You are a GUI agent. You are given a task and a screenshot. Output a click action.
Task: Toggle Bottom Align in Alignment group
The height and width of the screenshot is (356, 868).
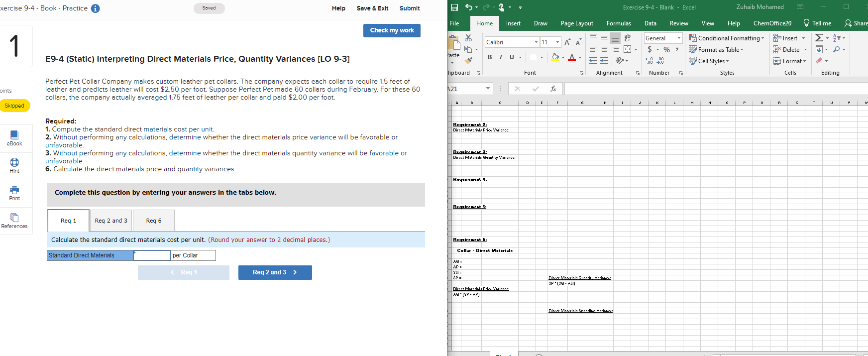(x=615, y=38)
